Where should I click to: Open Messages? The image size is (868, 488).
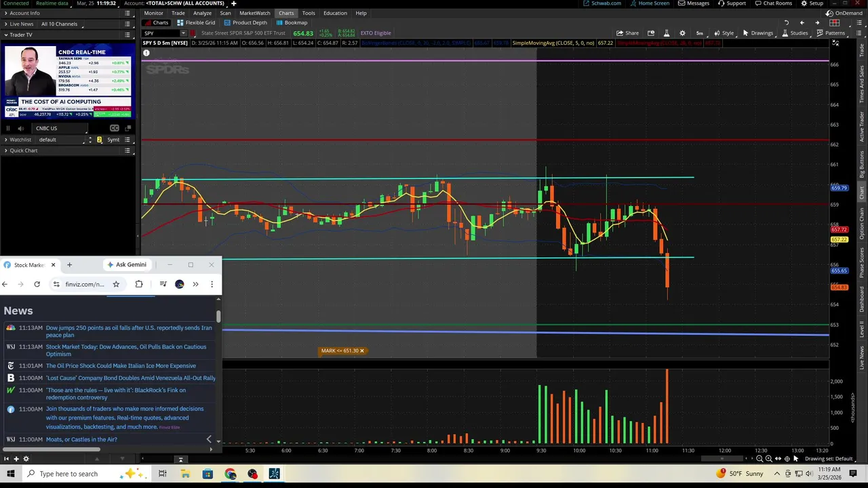[x=693, y=3]
